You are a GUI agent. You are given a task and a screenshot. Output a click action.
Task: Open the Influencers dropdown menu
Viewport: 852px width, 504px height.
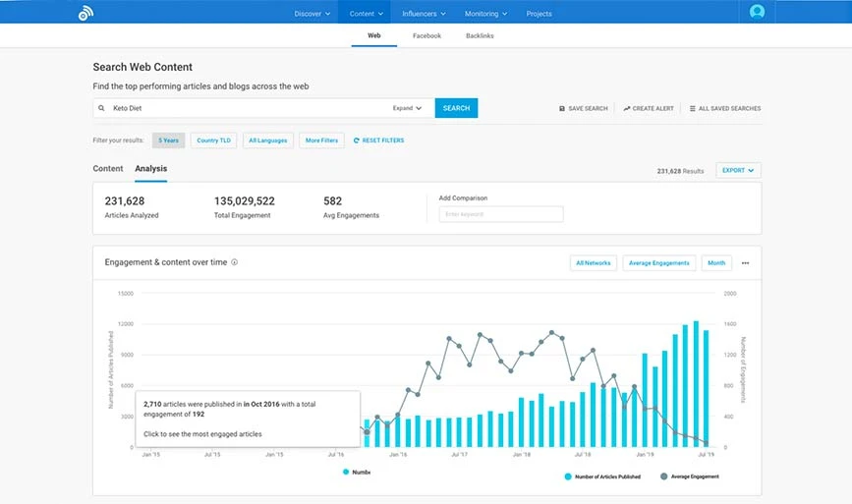(424, 14)
